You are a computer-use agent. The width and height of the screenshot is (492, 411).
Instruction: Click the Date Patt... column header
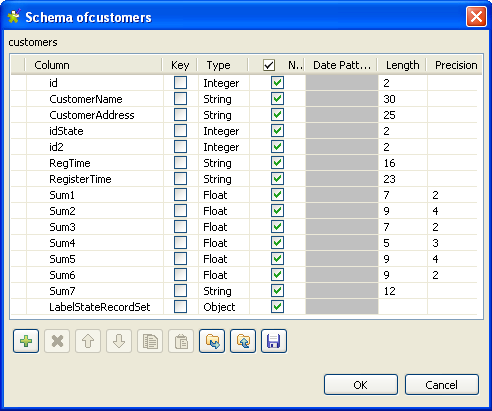coord(342,65)
